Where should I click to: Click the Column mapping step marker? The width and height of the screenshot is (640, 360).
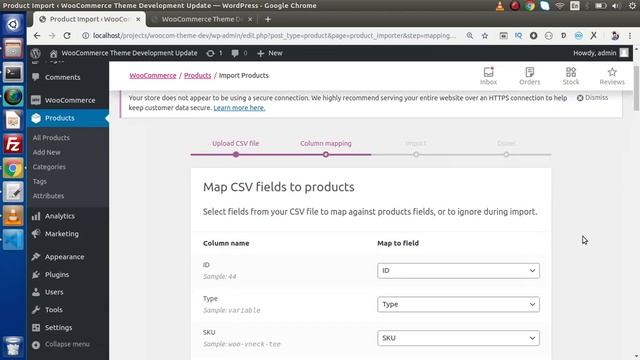click(326, 155)
